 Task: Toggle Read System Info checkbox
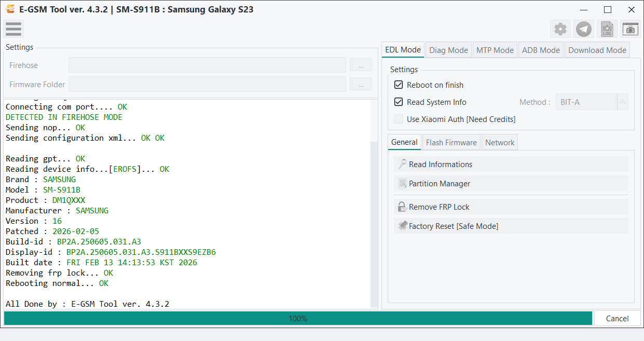click(399, 102)
